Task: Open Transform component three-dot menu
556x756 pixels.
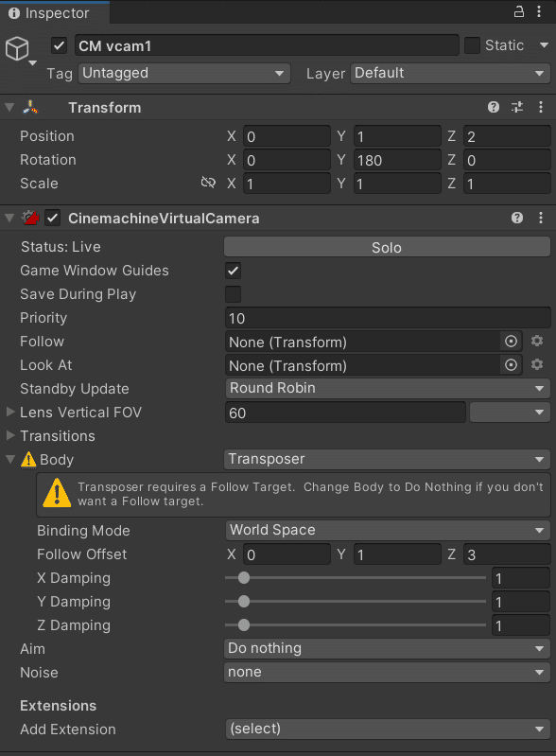Action: [541, 107]
